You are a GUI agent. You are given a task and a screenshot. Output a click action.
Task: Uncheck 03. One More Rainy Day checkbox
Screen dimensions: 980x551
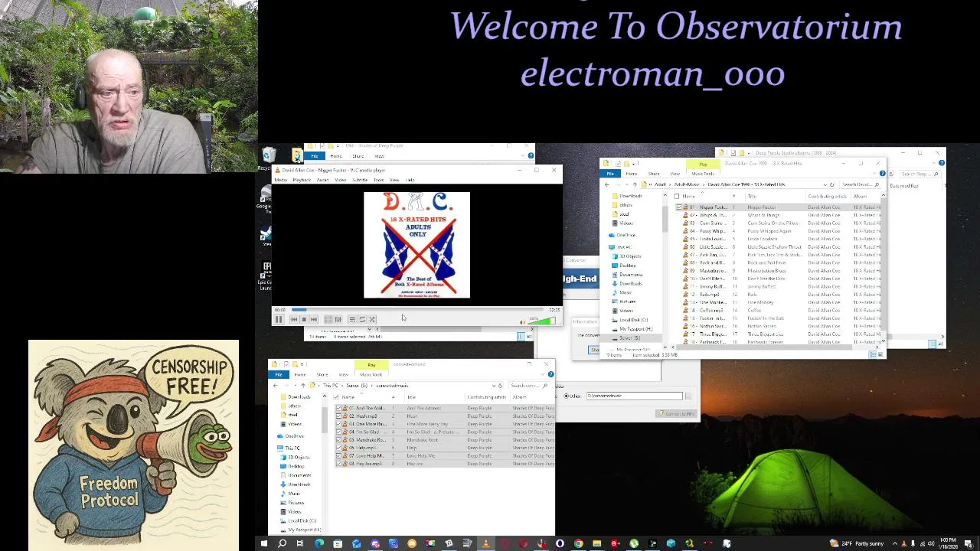[339, 424]
